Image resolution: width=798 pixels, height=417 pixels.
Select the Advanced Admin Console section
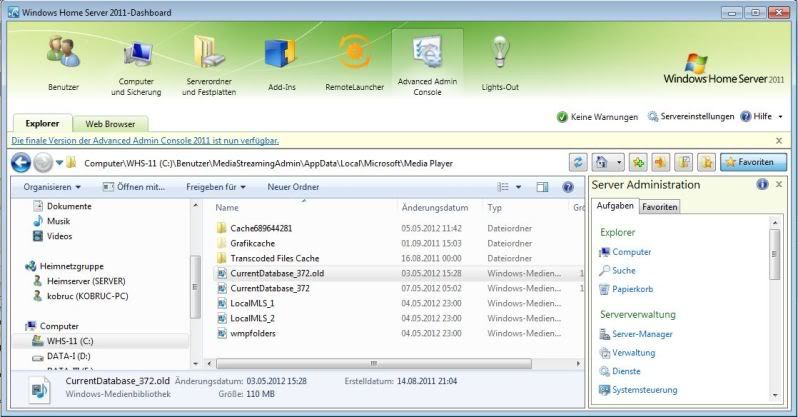pos(427,64)
